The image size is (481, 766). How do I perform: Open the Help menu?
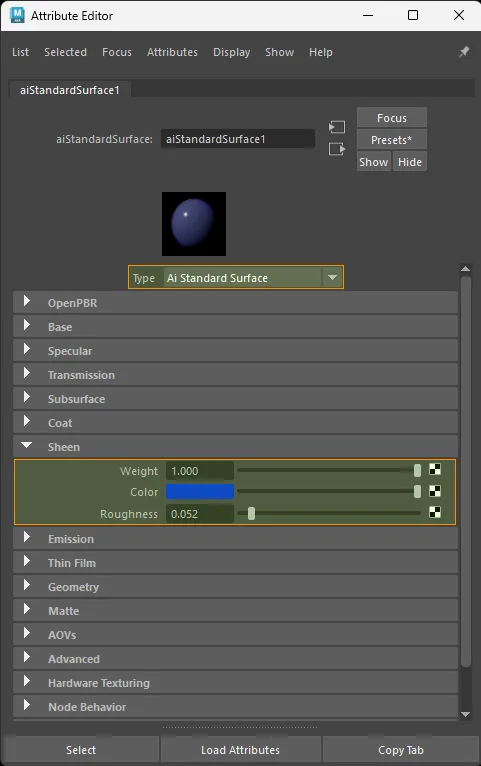coord(321,52)
